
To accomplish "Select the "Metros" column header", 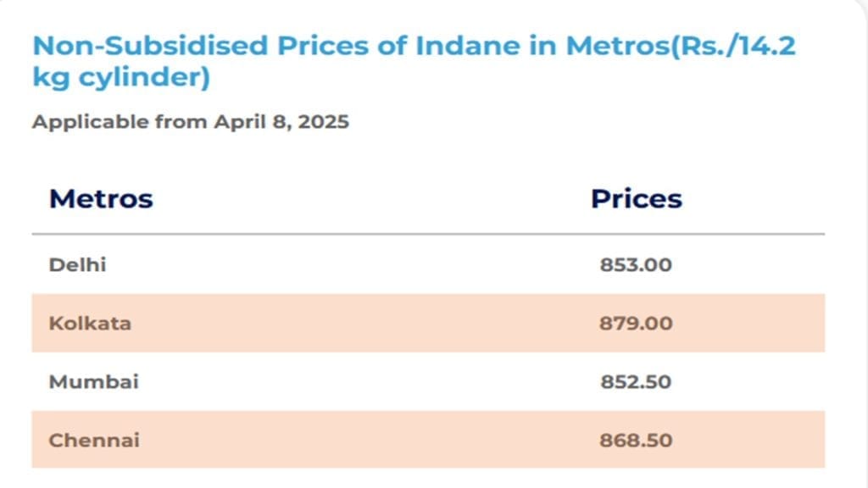I will click(x=101, y=199).
